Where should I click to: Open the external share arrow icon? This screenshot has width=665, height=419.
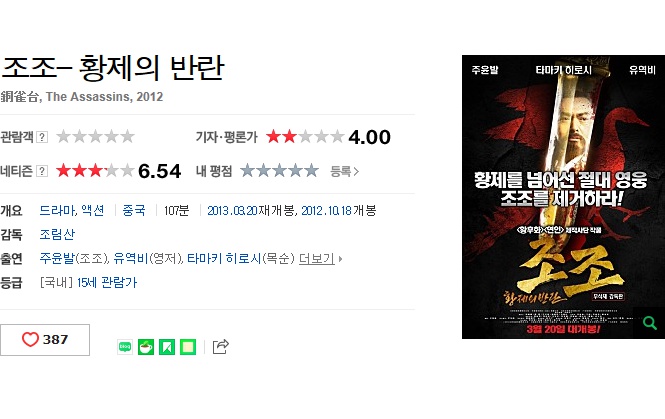[x=221, y=346]
